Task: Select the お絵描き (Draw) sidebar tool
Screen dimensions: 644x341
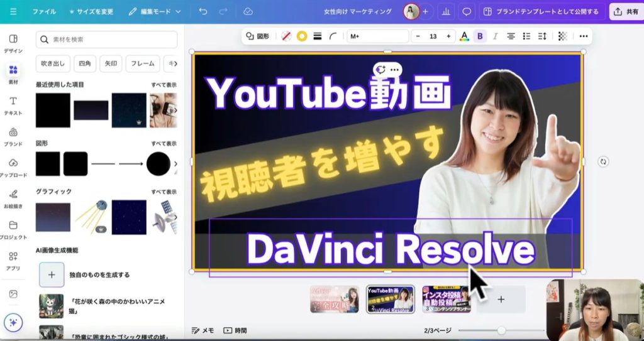Action: click(13, 198)
